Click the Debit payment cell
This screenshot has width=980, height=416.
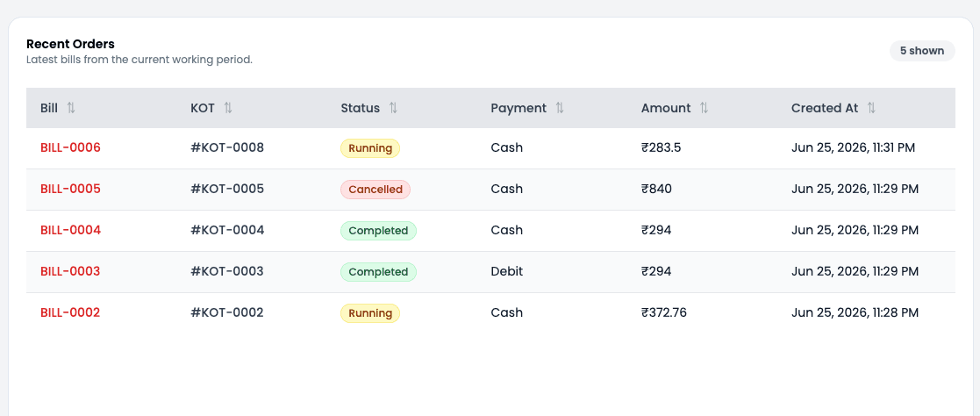tap(507, 271)
